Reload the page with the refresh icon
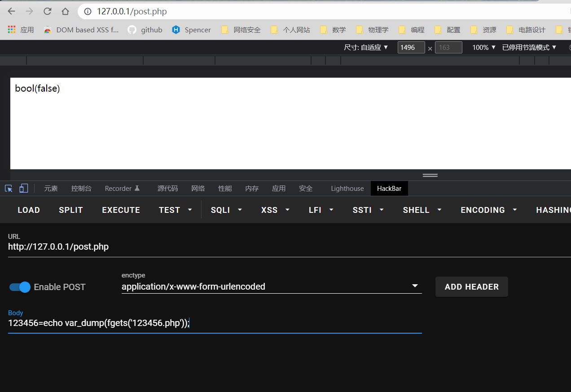Viewport: 571px width, 392px height. [47, 11]
